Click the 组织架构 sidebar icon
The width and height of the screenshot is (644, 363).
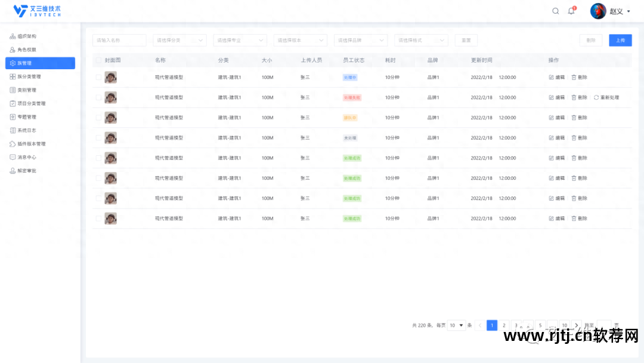click(x=13, y=36)
